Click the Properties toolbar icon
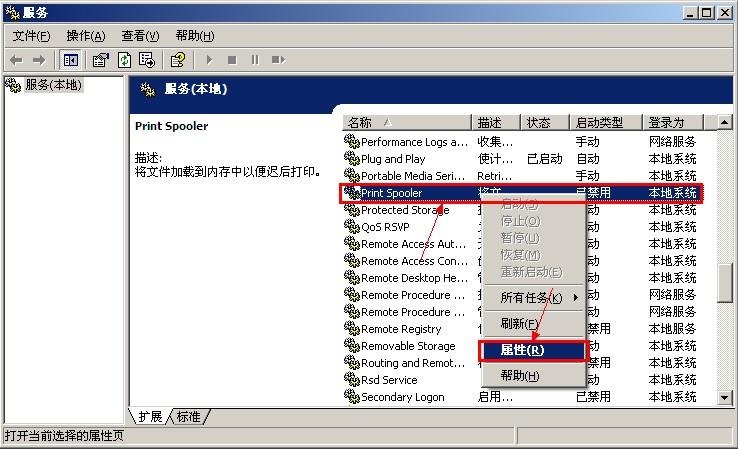 point(100,60)
